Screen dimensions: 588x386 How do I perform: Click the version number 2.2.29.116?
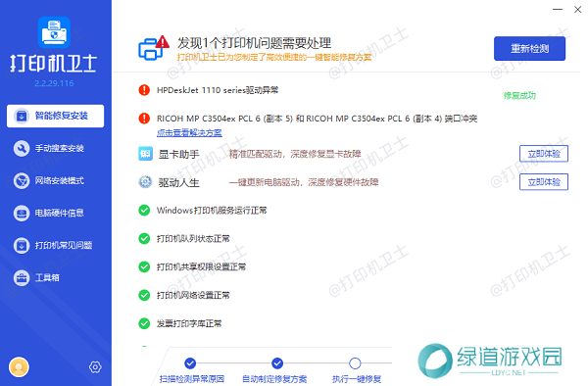54,83
